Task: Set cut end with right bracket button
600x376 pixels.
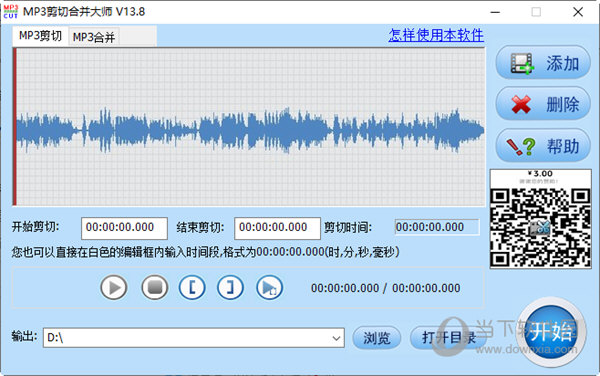Action: pyautogui.click(x=230, y=287)
